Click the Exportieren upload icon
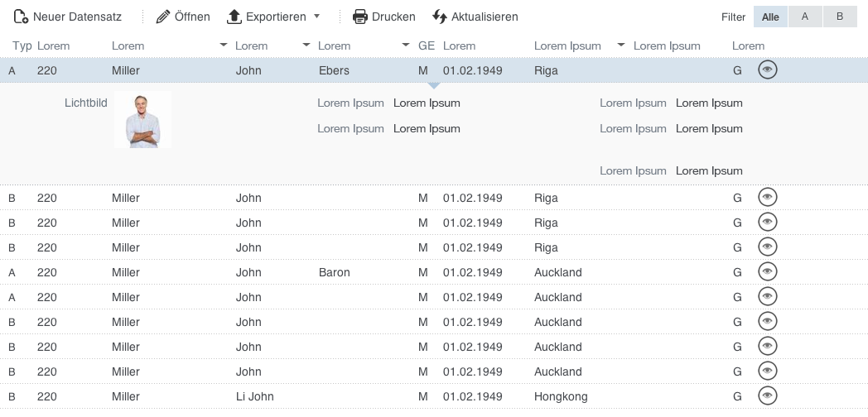This screenshot has height=417, width=868. pos(234,17)
